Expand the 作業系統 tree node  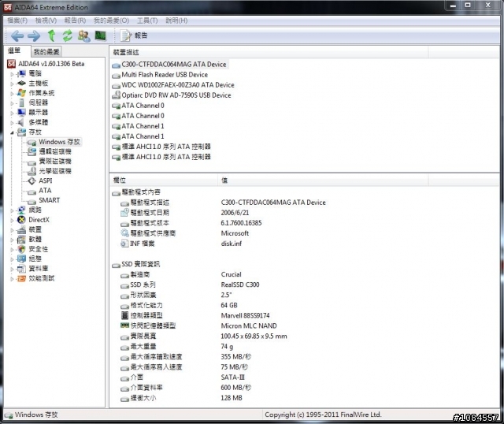click(12, 93)
